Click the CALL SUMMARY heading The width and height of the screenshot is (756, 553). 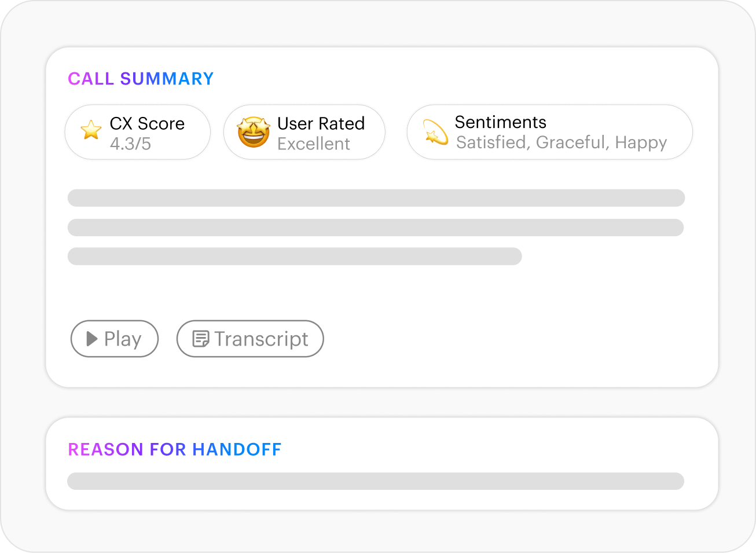tap(141, 79)
